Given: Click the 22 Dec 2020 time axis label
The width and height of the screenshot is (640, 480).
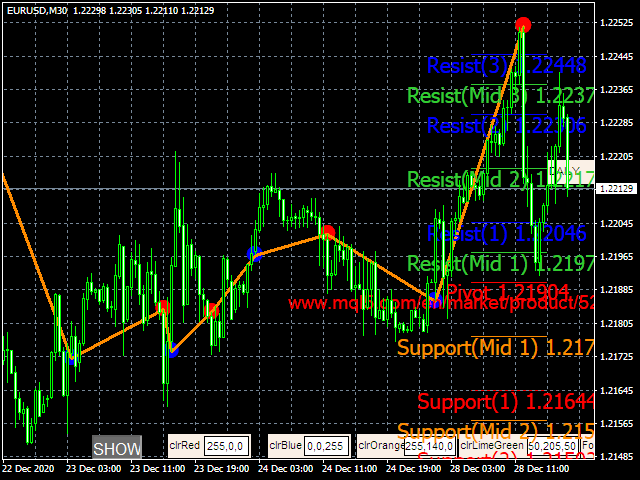Looking at the screenshot, I should pos(28,469).
